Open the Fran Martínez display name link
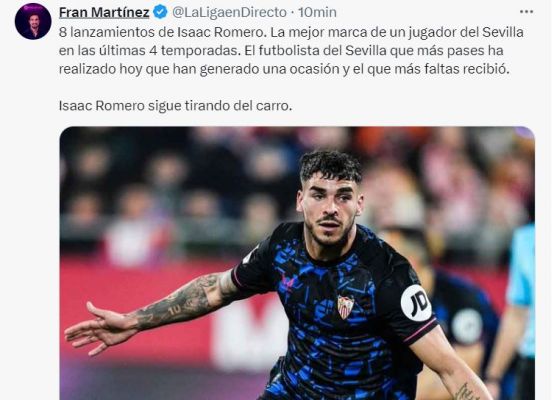The width and height of the screenshot is (554, 400). point(104,12)
